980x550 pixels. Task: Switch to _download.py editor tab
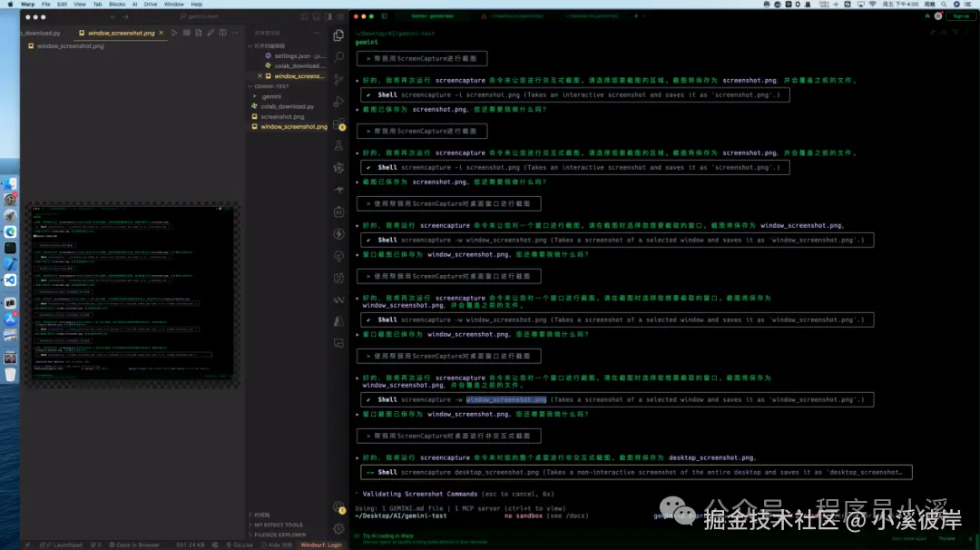coord(41,33)
